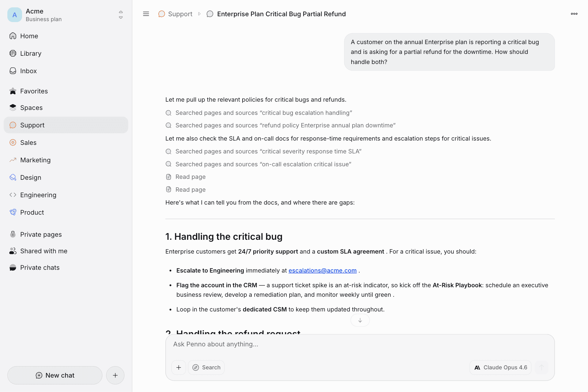Open the Engineering space
Image resolution: width=588 pixels, height=392 pixels.
66,195
